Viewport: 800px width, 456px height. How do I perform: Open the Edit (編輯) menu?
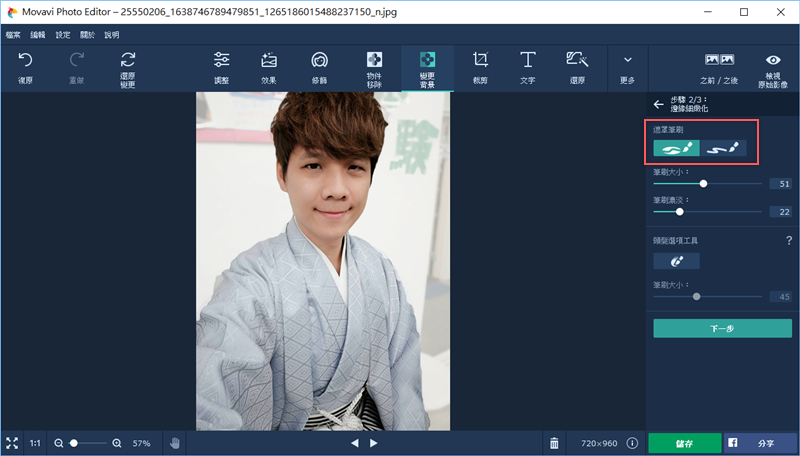coord(38,35)
